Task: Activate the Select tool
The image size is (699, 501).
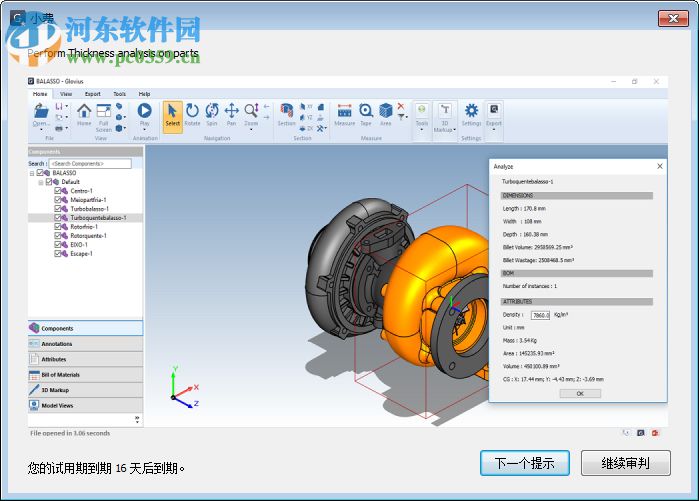Action: point(173,117)
